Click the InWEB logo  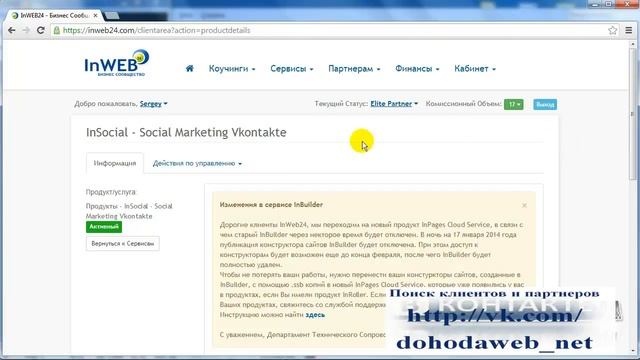pos(116,63)
